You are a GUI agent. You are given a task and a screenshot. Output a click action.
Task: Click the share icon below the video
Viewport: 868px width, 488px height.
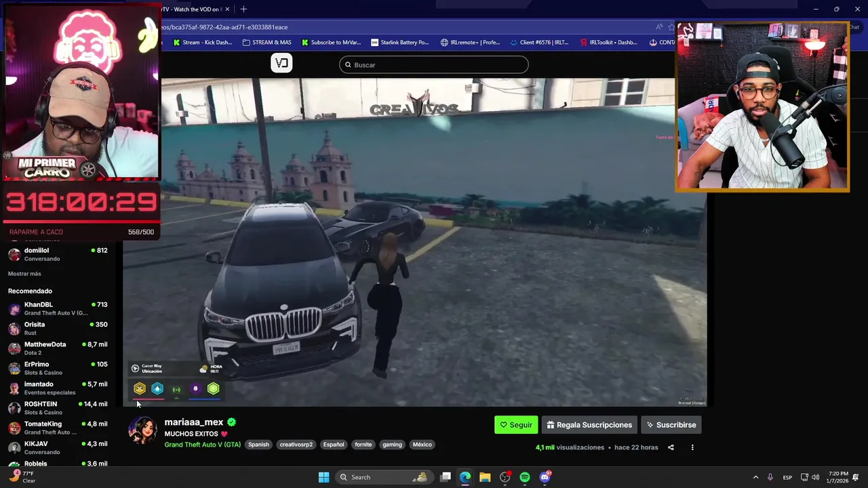(671, 447)
